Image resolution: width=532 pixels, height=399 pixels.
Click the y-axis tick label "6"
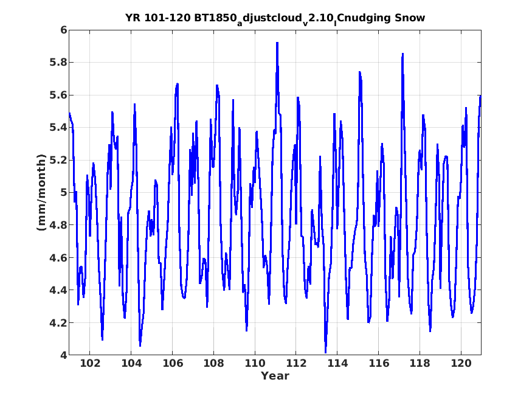click(x=64, y=30)
